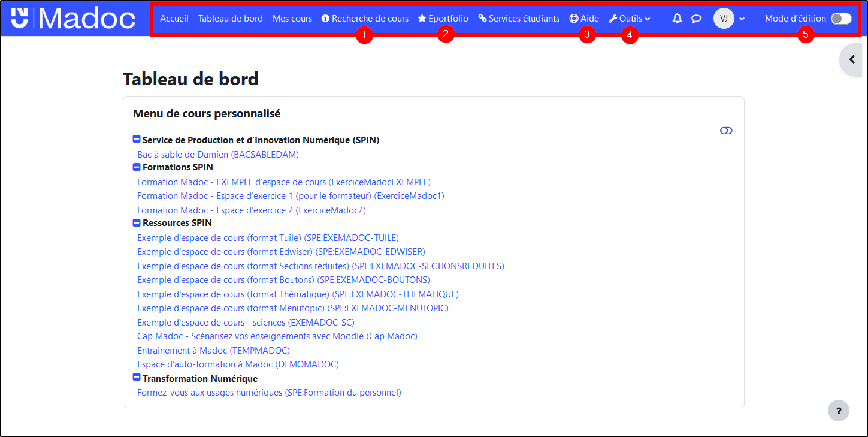Screen dimensions: 868x437
Task: Go to Accueil in navigation bar
Action: click(174, 19)
